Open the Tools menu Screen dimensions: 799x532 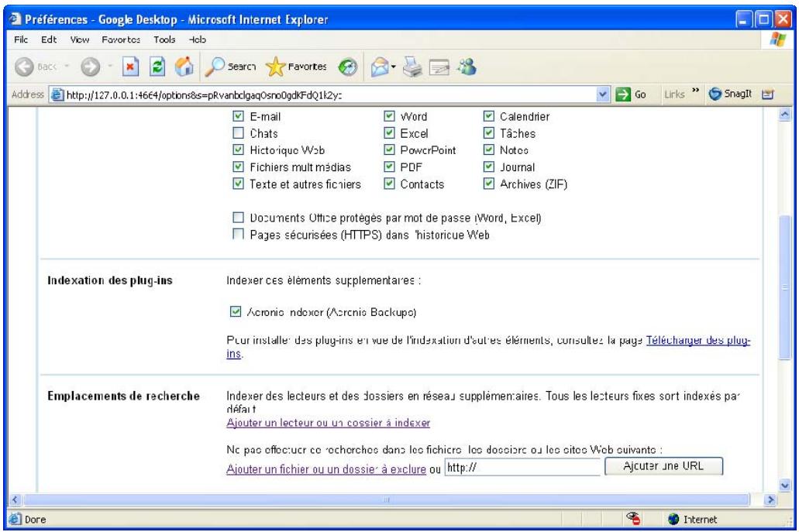coord(164,39)
